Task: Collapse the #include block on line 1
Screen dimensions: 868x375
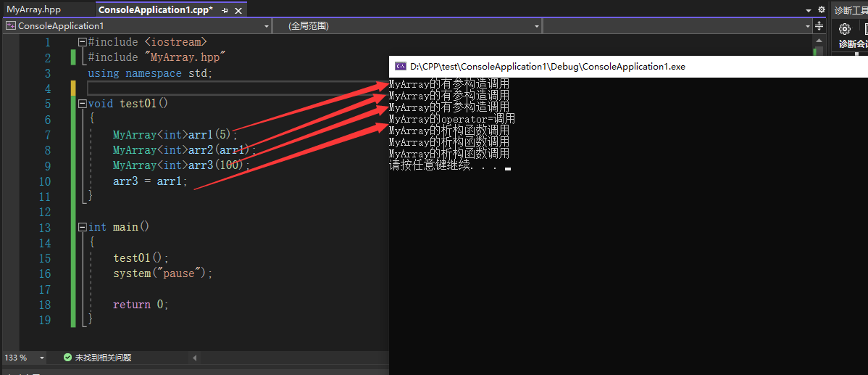Action: (x=83, y=42)
